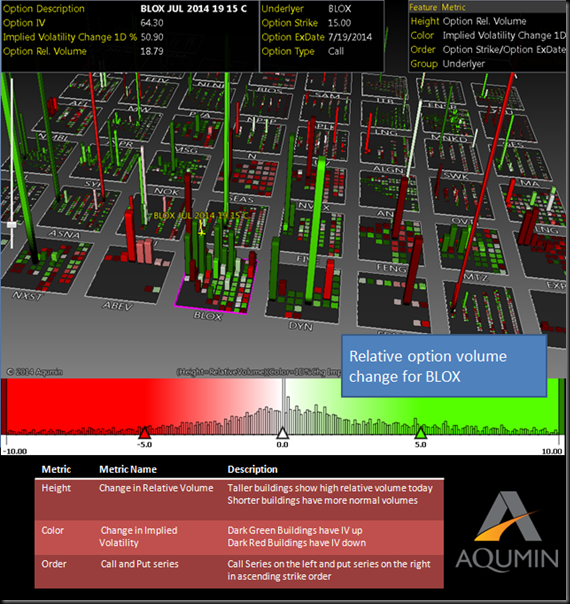
Task: Click the Order feature row
Action: coord(488,50)
